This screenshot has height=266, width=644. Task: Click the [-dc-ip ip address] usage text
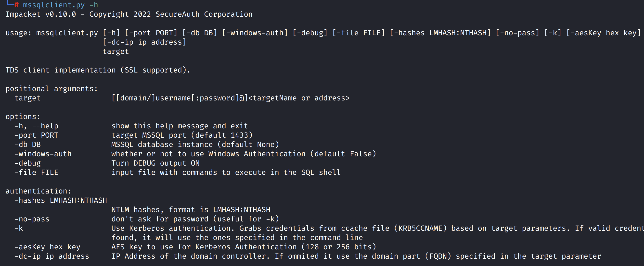click(x=144, y=42)
